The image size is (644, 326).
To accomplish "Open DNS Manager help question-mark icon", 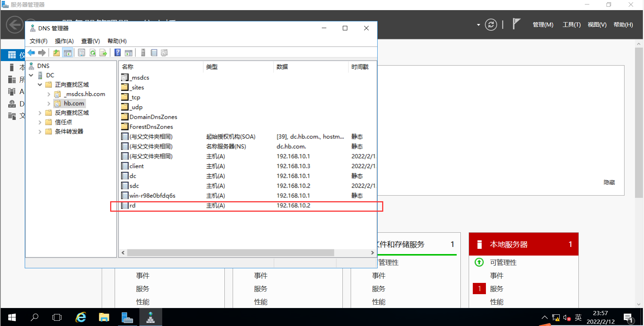I will [118, 53].
